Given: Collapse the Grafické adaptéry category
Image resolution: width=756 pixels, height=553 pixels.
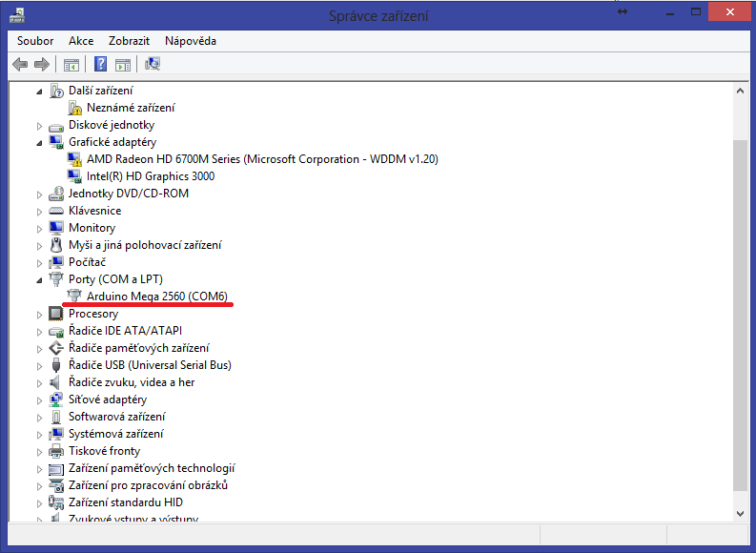Looking at the screenshot, I should pyautogui.click(x=39, y=143).
